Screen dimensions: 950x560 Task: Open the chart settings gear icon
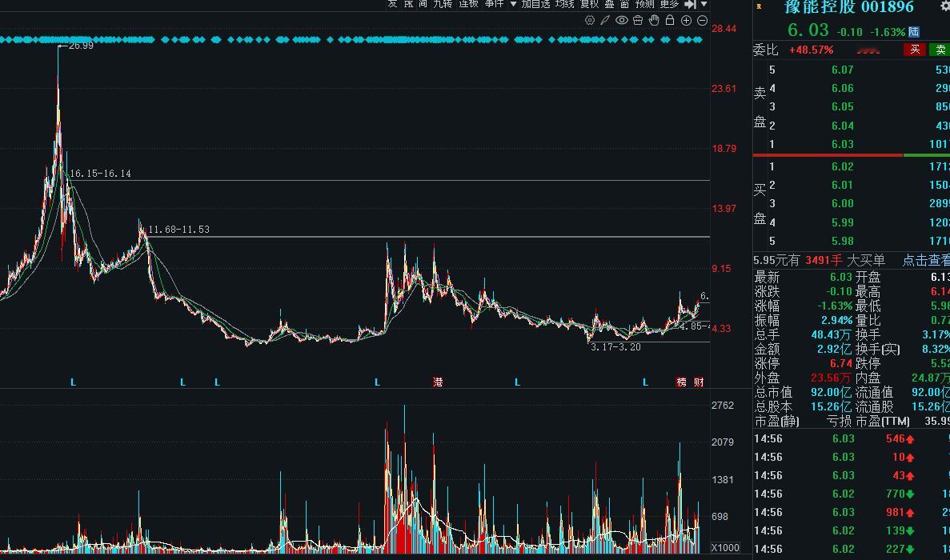(x=590, y=20)
